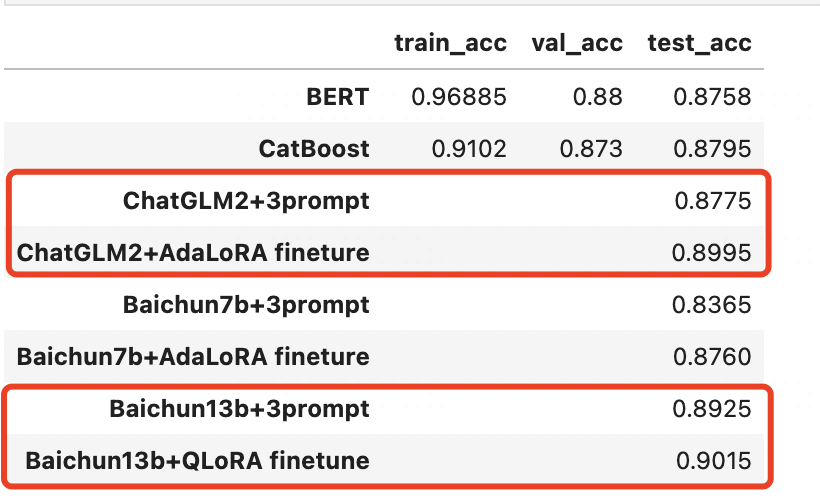Click Baichun13b+QLoRA finetune row label
The image size is (820, 498).
click(x=197, y=461)
